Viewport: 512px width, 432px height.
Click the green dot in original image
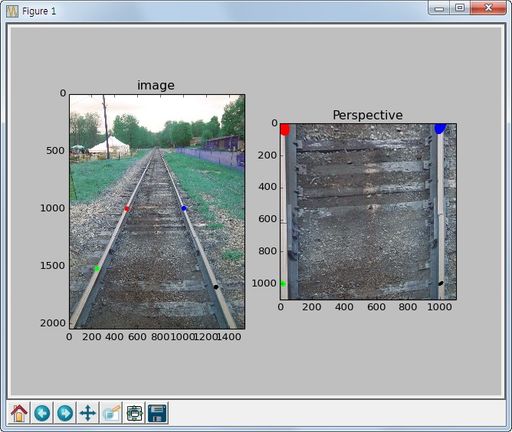click(97, 268)
